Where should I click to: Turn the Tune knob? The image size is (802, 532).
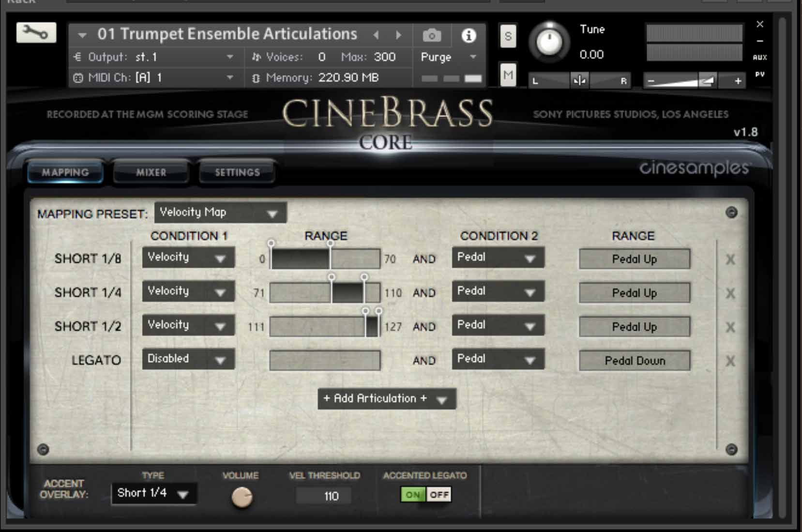549,42
